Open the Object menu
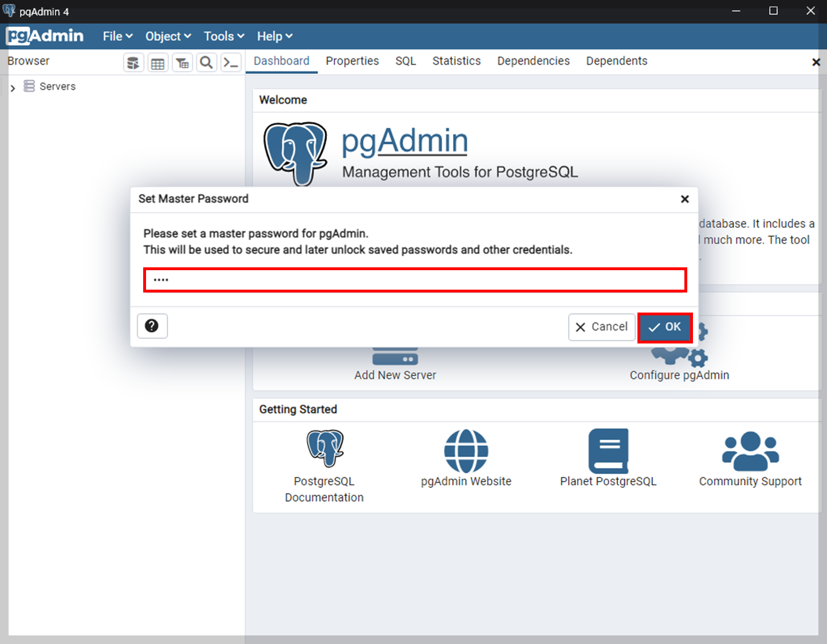Image resolution: width=827 pixels, height=644 pixels. (x=168, y=36)
